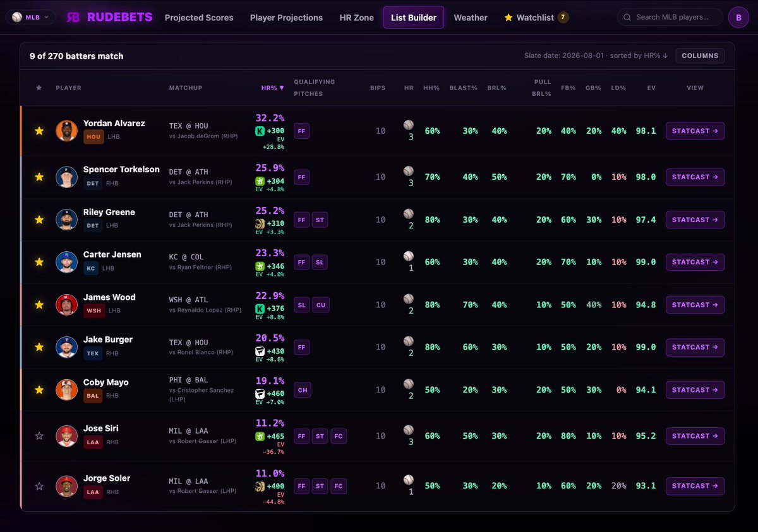758x532 pixels.
Task: Click the HOU team badge for Alvarez
Action: click(93, 136)
